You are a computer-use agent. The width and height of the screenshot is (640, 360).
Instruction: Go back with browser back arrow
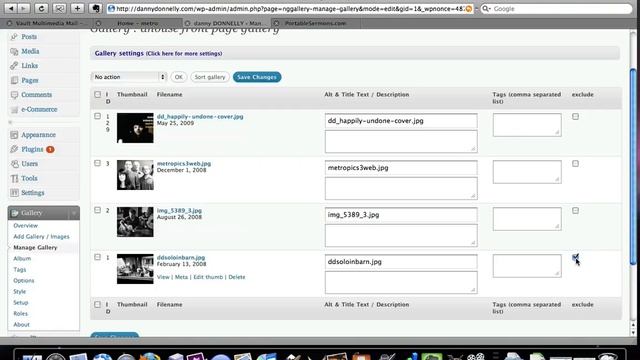click(x=11, y=8)
